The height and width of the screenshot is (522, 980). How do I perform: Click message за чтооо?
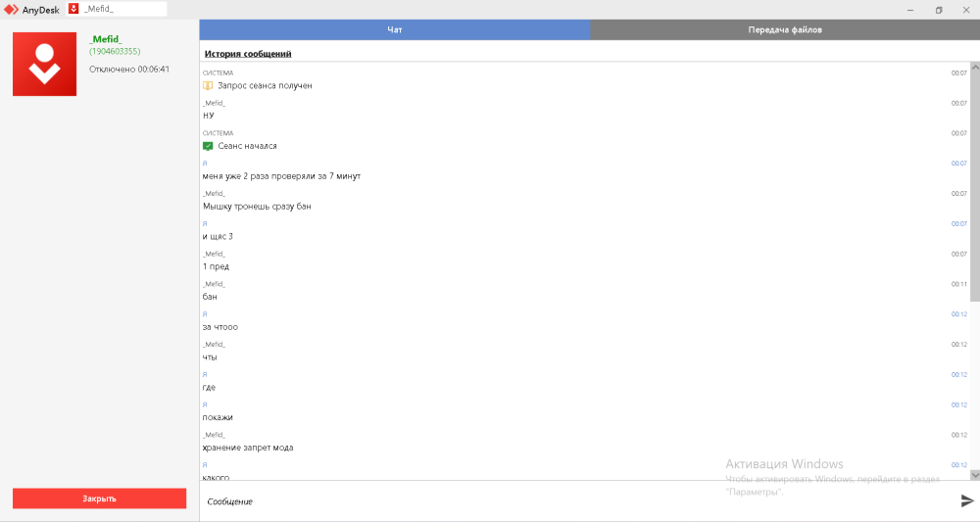(220, 327)
